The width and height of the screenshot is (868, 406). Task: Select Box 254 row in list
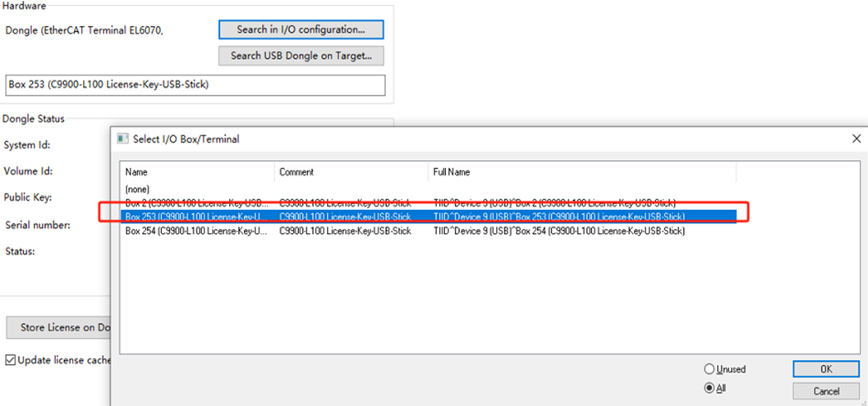click(428, 230)
